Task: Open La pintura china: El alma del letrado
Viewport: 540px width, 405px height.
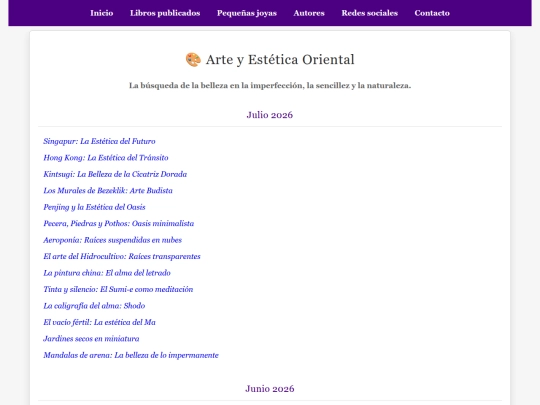Action: [107, 273]
